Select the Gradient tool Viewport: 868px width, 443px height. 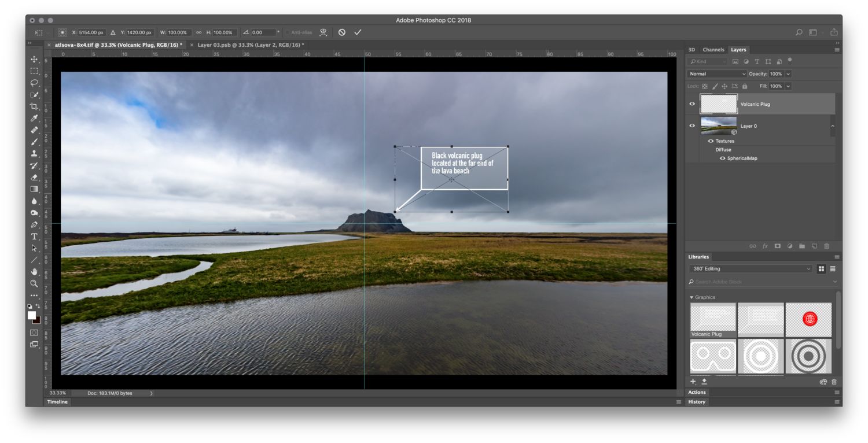[x=34, y=189]
